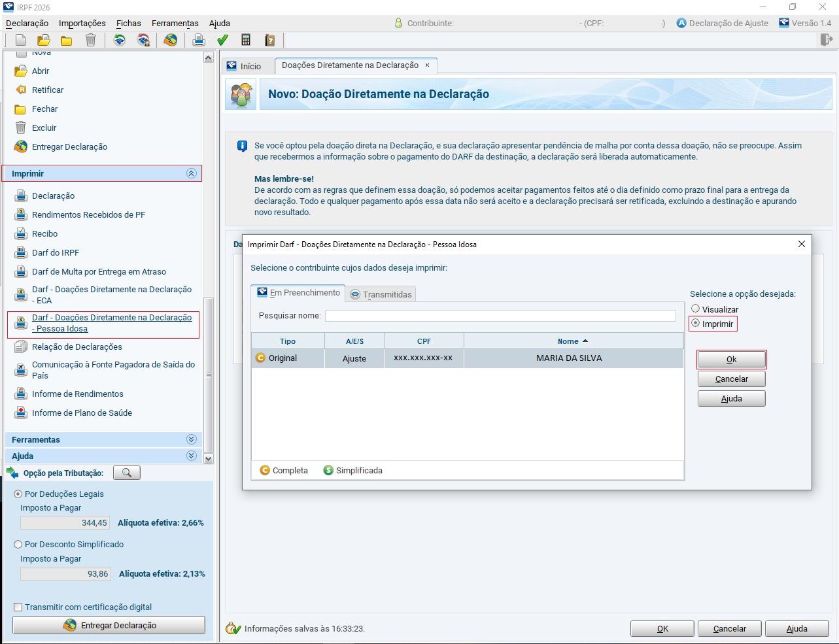This screenshot has width=839, height=644.
Task: Collapse the Imprimir sidebar section
Action: (x=191, y=173)
